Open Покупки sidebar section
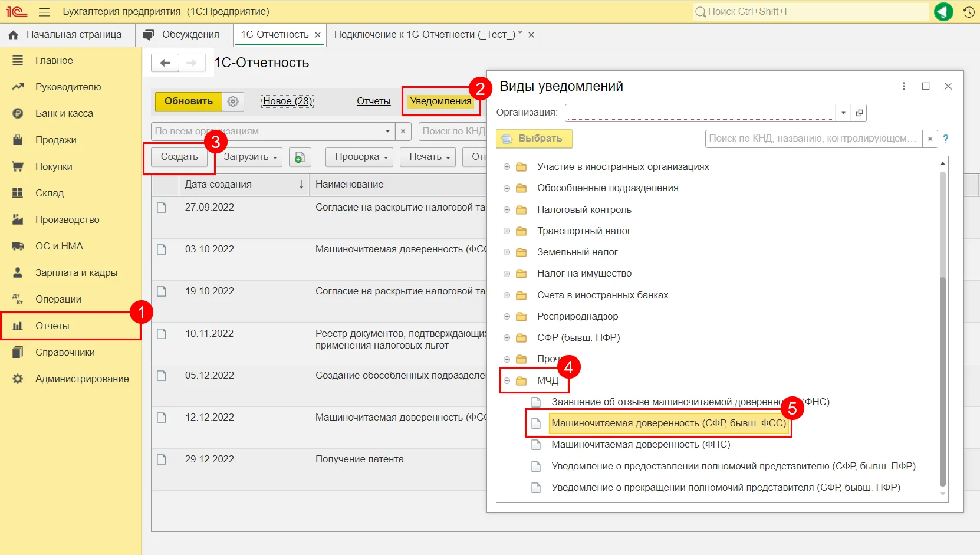 54,166
